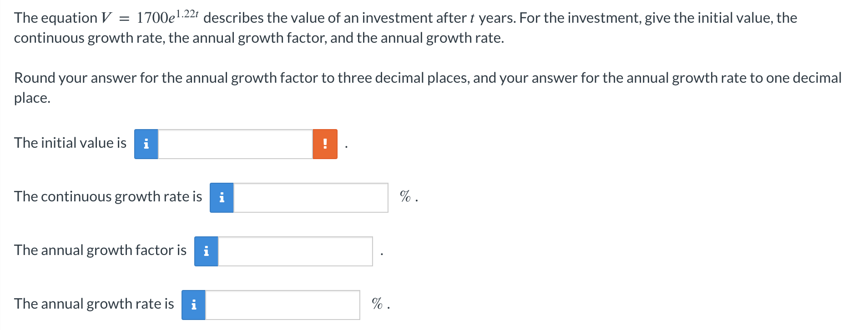Image resolution: width=868 pixels, height=330 pixels.
Task: Click percent sign after annual growth rate box
Action: tap(377, 304)
